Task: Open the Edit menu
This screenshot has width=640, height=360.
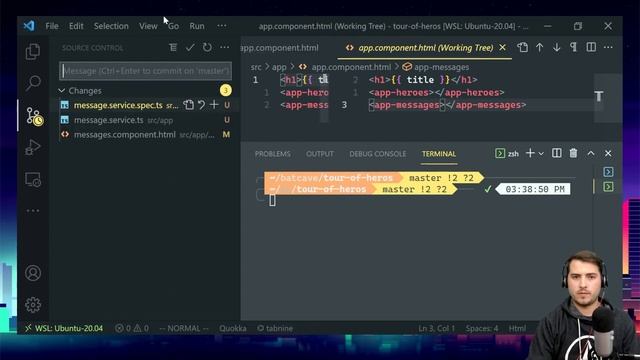Action: (76, 26)
